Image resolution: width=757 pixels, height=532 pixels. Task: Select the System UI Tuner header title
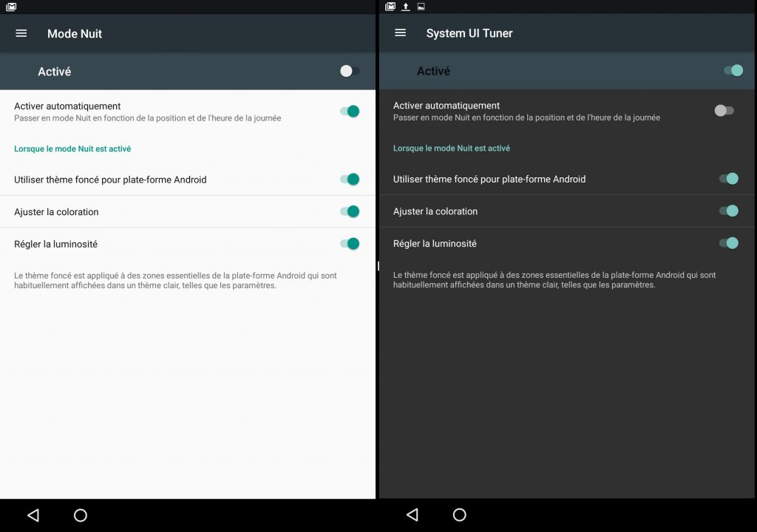point(469,33)
